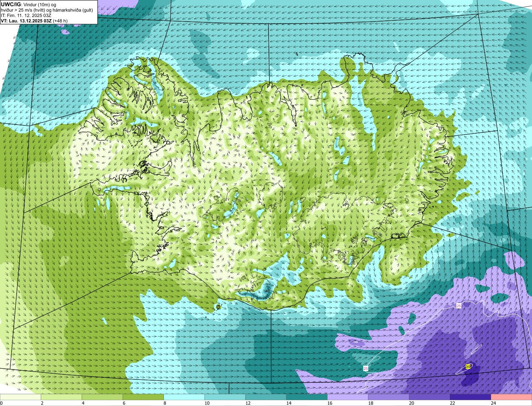The height and width of the screenshot is (406, 532).
Task: Click the "8" label on the wind scale
Action: (x=165, y=403)
